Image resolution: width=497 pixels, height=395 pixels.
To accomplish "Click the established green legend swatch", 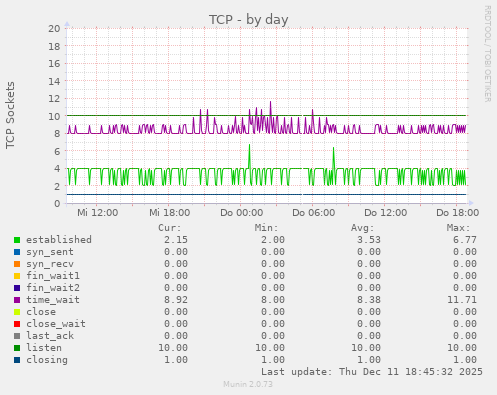I will (17, 240).
